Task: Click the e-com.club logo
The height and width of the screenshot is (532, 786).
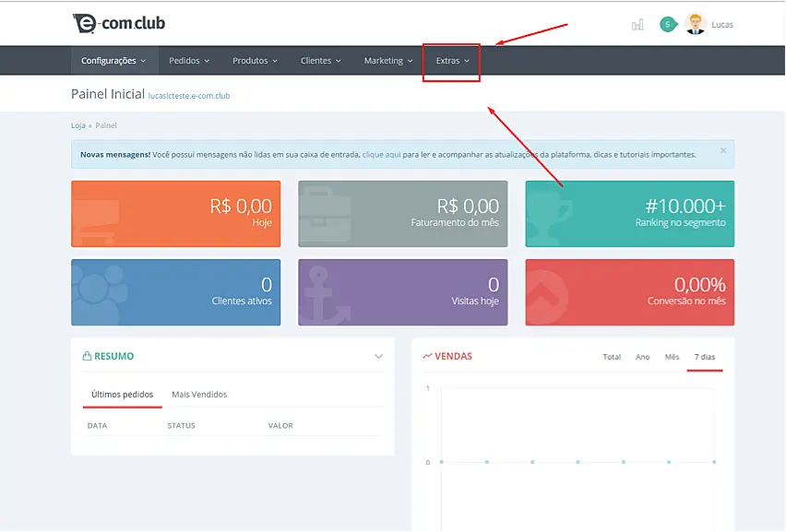Action: coord(118,23)
